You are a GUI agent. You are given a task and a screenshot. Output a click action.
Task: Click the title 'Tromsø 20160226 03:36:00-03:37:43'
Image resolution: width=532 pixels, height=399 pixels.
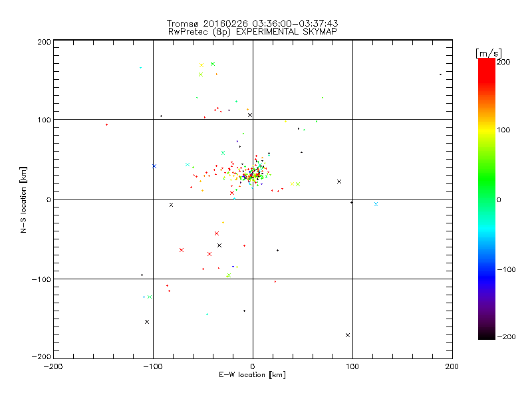pos(252,23)
